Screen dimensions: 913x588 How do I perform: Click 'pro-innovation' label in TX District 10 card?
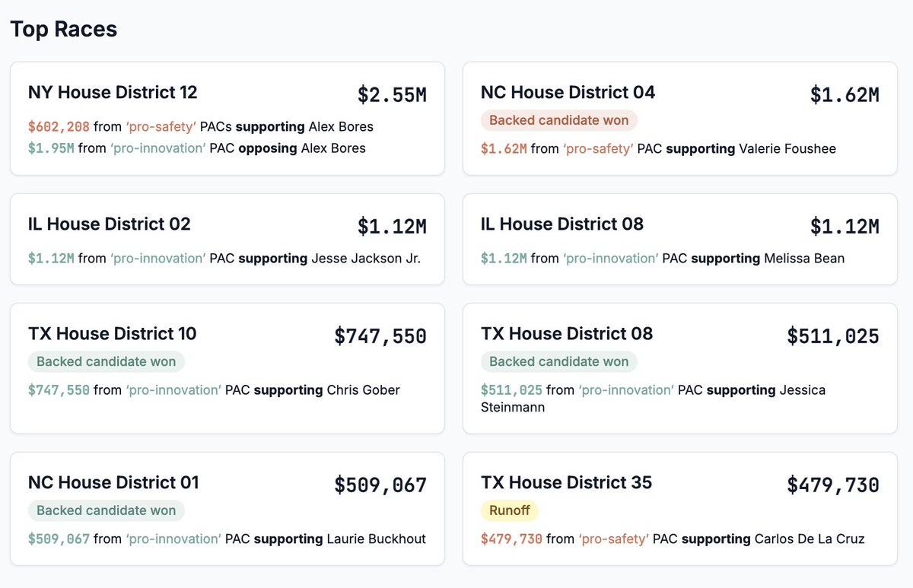[x=173, y=390]
